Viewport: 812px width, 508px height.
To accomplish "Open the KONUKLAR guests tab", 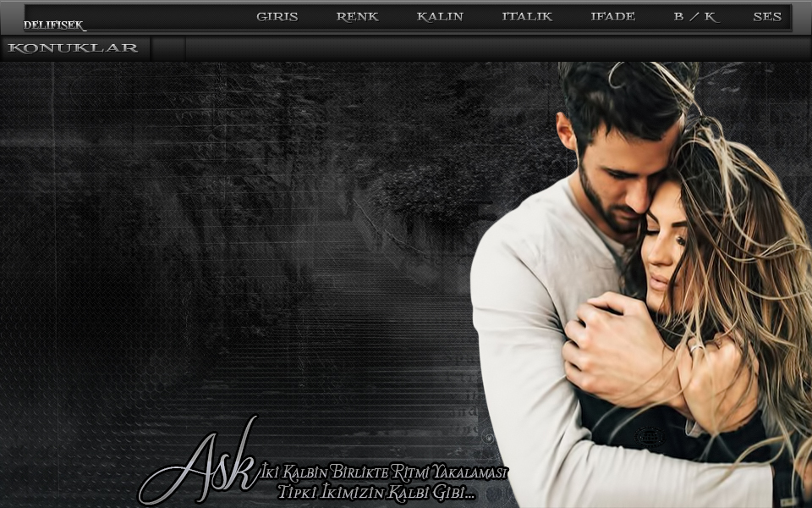I will pyautogui.click(x=74, y=48).
